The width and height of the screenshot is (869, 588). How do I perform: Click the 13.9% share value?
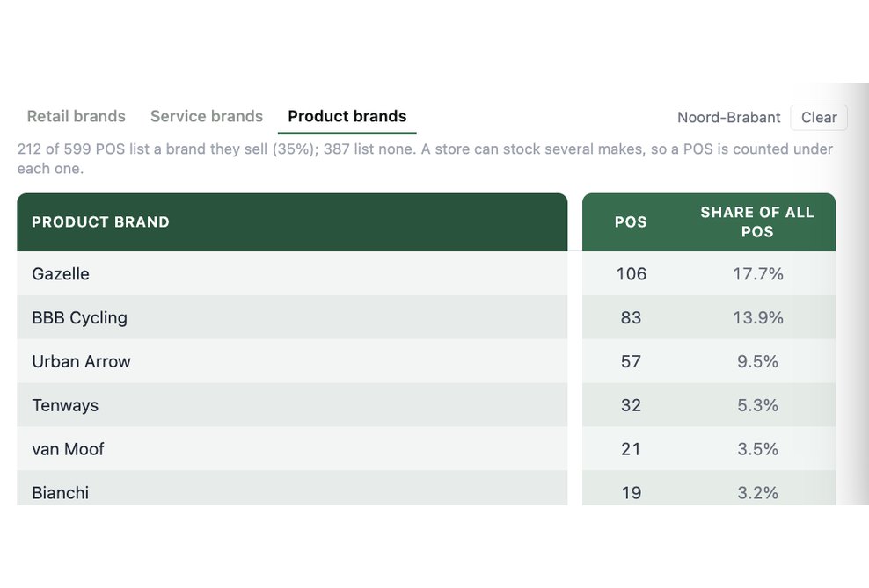point(757,317)
